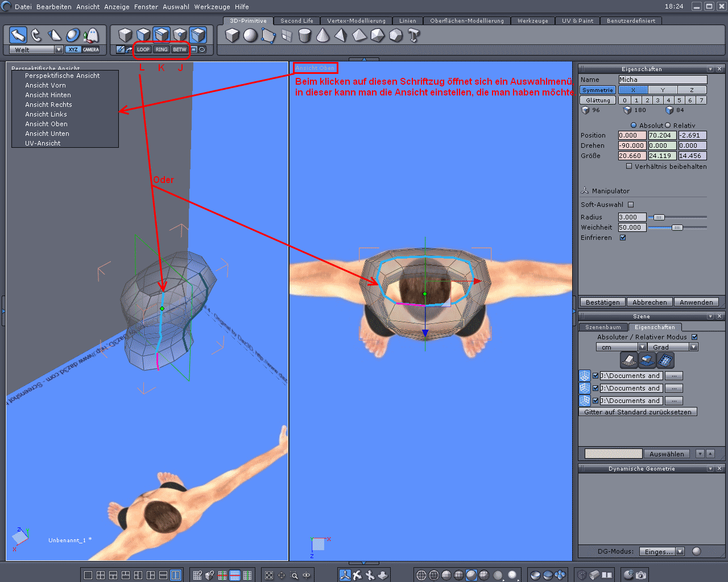This screenshot has height=582, width=728.
Task: Click the 3D text primitive icon
Action: click(x=414, y=36)
